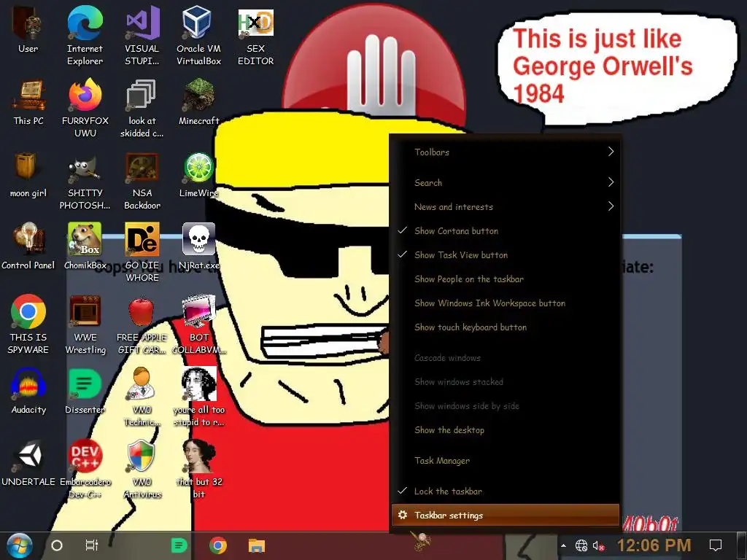Open the moon girl desktop icon

28,175
